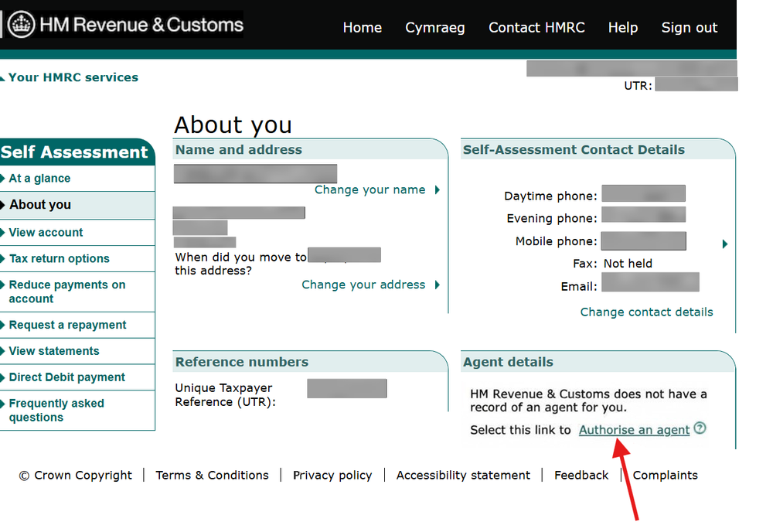Open Feedback footer link

581,476
